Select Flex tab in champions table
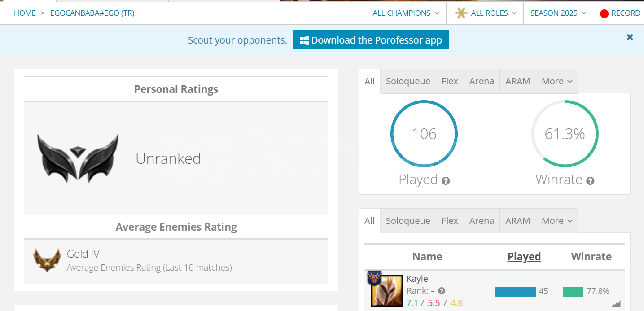644x311 pixels. tap(450, 221)
